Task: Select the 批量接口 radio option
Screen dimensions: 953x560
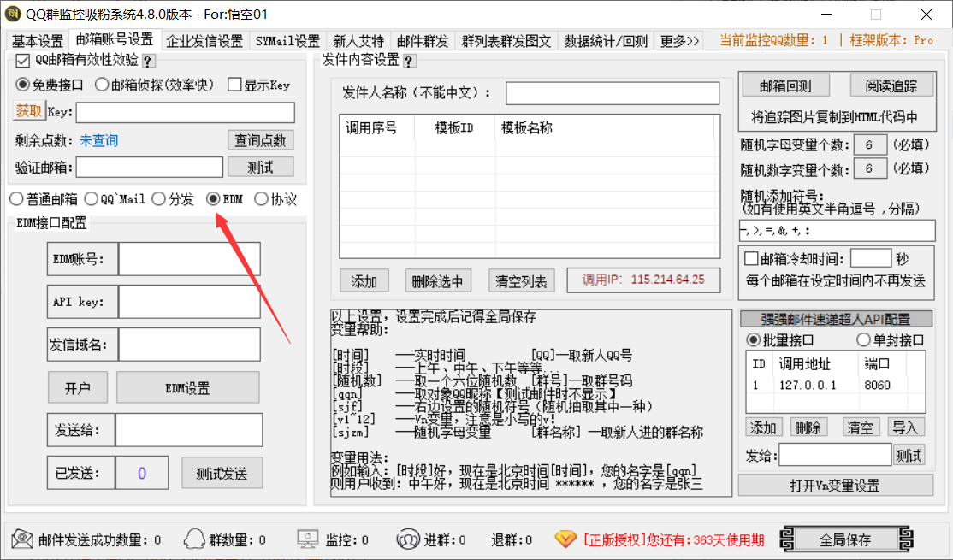Action: (753, 339)
